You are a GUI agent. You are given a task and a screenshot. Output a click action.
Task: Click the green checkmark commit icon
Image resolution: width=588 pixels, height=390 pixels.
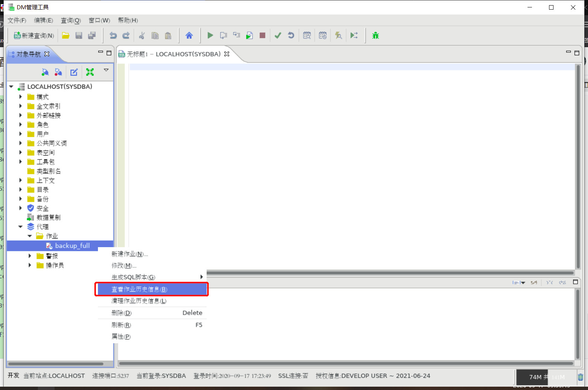point(278,36)
